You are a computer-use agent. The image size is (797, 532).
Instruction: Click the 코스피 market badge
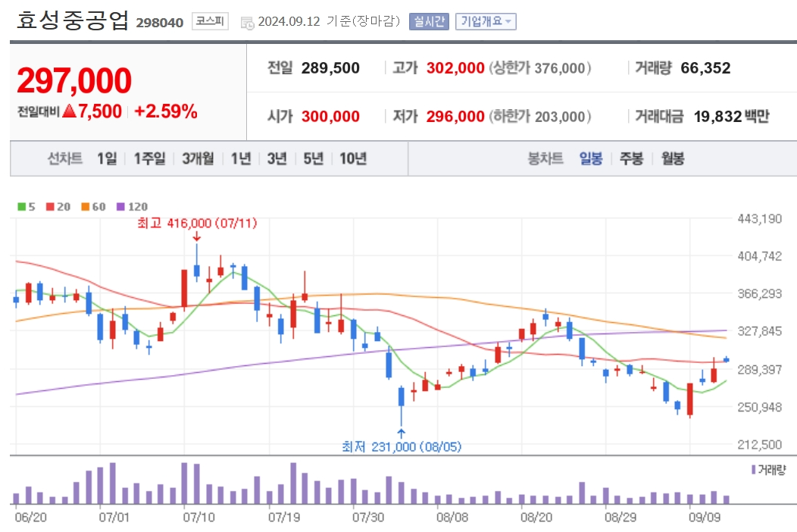pos(210,21)
